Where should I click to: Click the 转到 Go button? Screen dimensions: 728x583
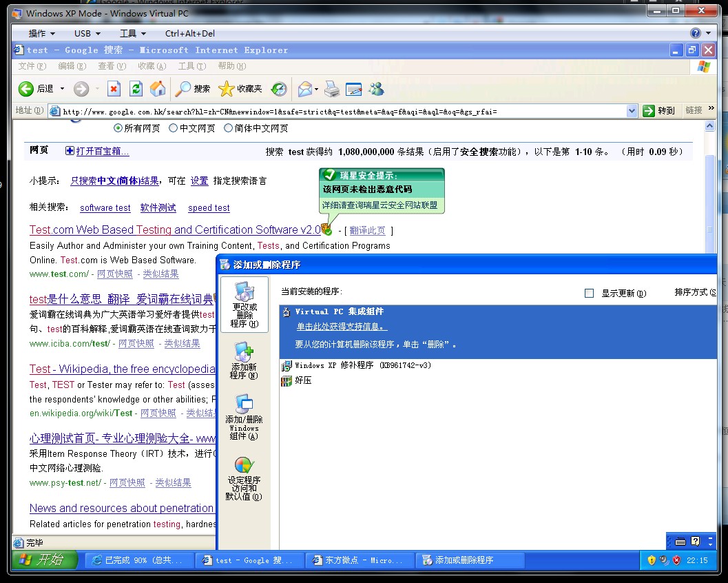pyautogui.click(x=658, y=110)
